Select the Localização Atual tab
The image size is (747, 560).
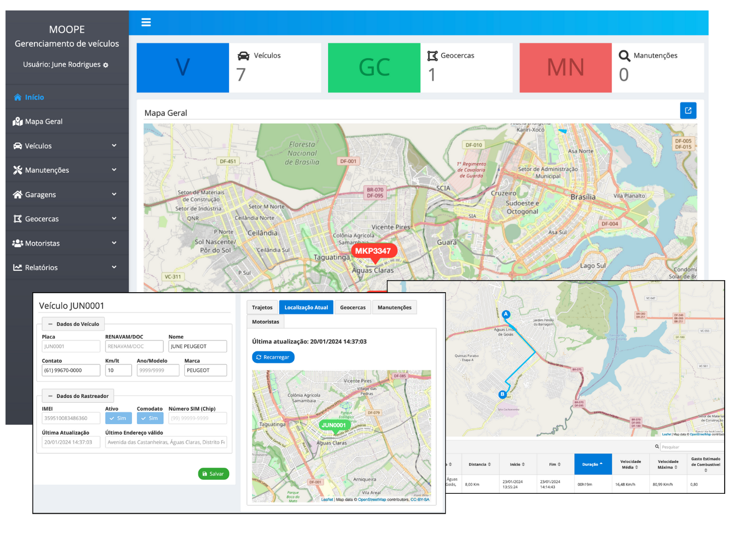[x=306, y=308]
